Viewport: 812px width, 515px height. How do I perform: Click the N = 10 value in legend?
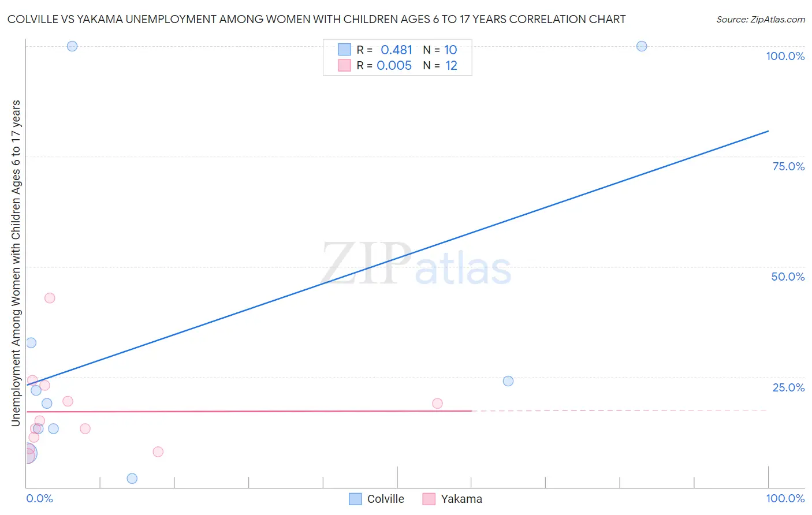tap(440, 50)
